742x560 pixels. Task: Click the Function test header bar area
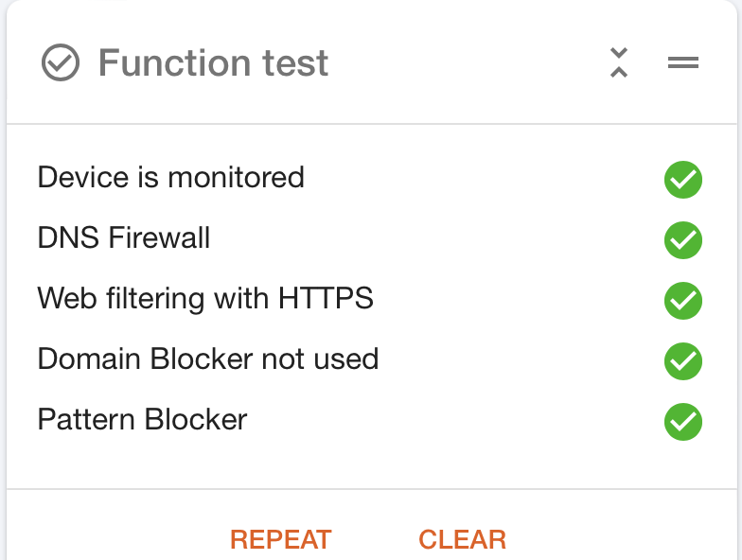pos(371,62)
